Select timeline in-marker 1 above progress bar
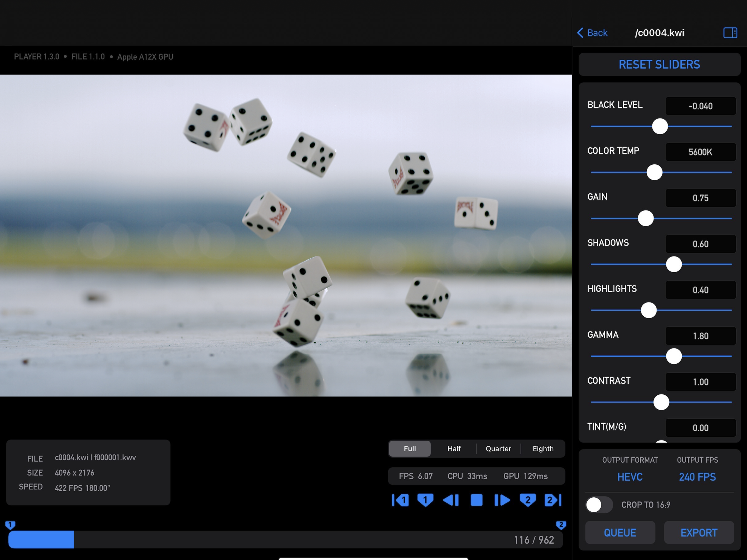This screenshot has height=560, width=747. click(10, 525)
